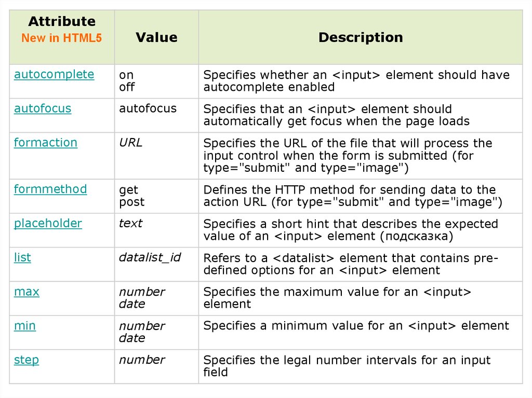Click the min attribute link
Image resolution: width=532 pixels, height=398 pixels.
[x=25, y=326]
